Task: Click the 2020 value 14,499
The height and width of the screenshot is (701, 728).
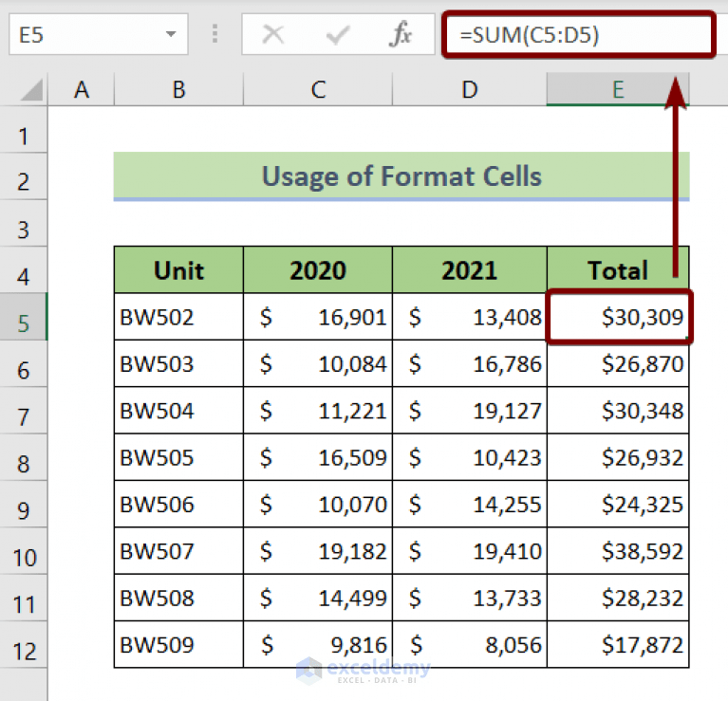Action: (x=318, y=598)
